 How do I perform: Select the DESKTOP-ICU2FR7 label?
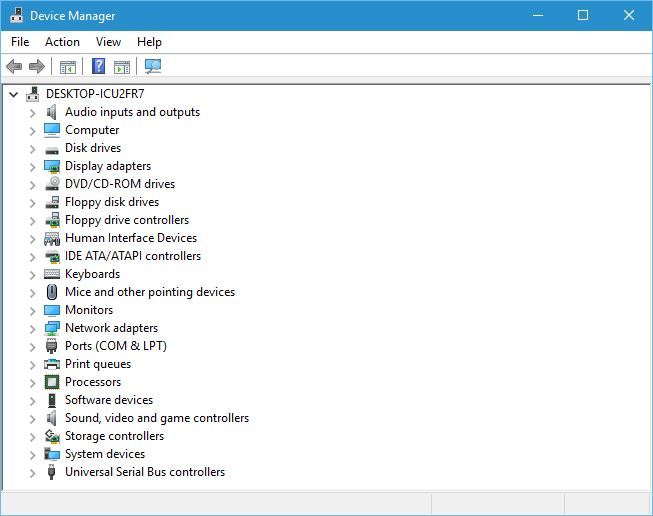point(95,94)
